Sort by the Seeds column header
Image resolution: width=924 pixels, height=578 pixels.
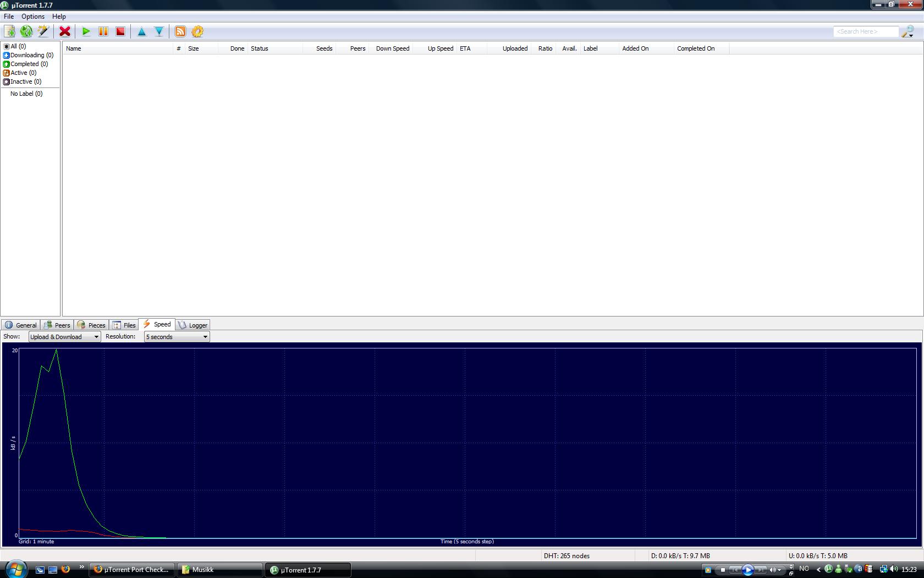(320, 48)
